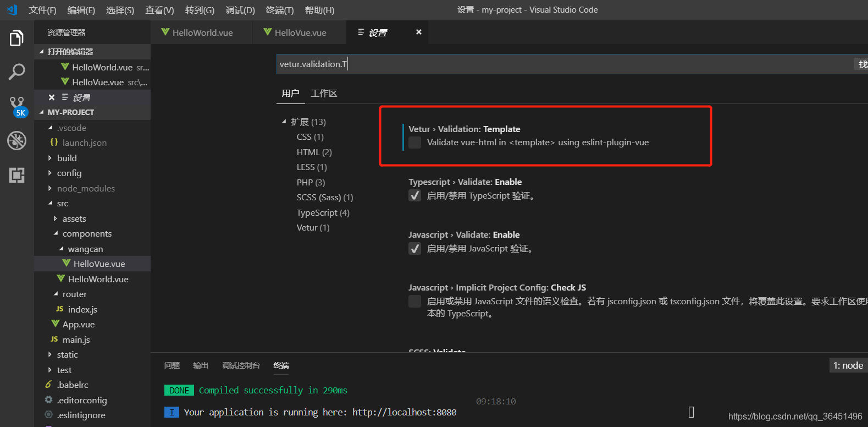Click JS icon of index.js

click(x=60, y=309)
